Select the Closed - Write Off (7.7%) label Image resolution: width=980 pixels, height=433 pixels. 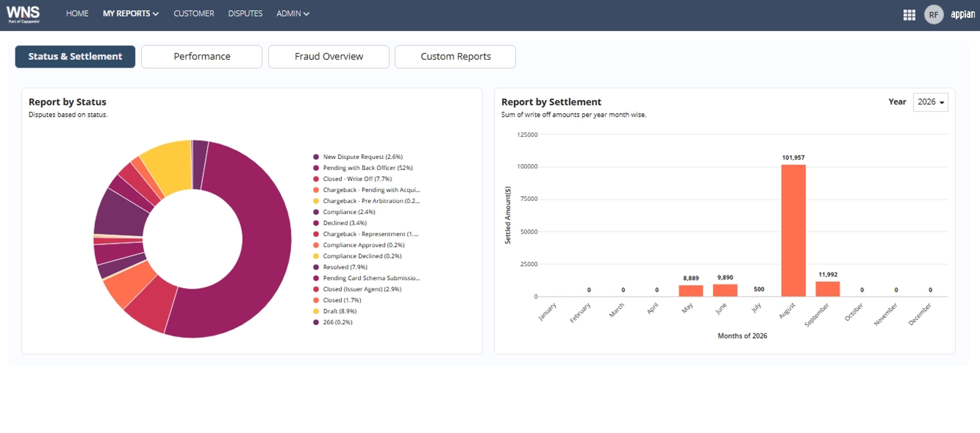pyautogui.click(x=357, y=179)
